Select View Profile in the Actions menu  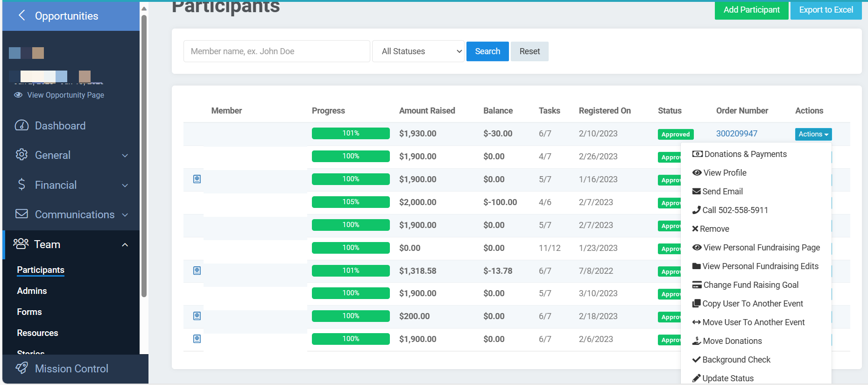[x=720, y=173]
